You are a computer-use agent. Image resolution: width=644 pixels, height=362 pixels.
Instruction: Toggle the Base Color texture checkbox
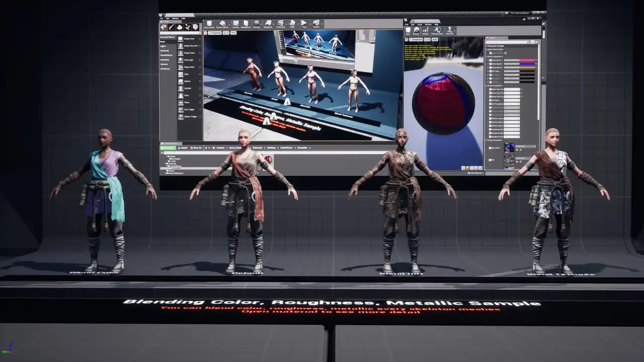[x=491, y=148]
